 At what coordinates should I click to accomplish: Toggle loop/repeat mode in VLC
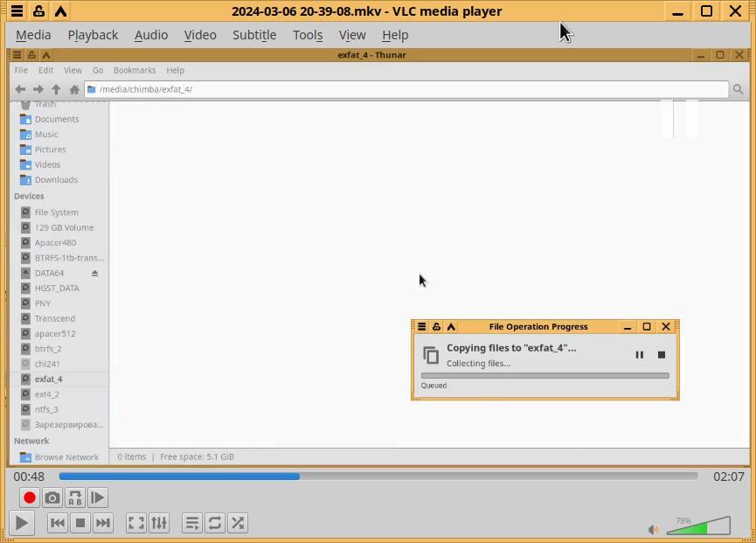215,523
